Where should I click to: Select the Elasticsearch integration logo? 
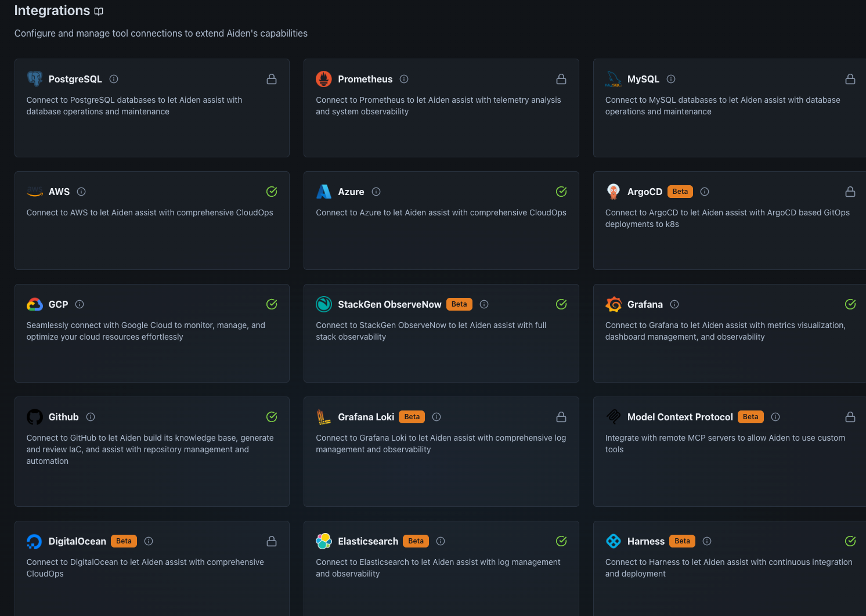[x=324, y=541]
